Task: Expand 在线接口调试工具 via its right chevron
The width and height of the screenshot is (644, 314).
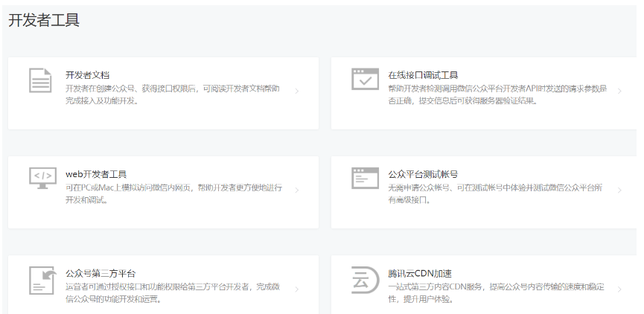Action: [x=619, y=92]
